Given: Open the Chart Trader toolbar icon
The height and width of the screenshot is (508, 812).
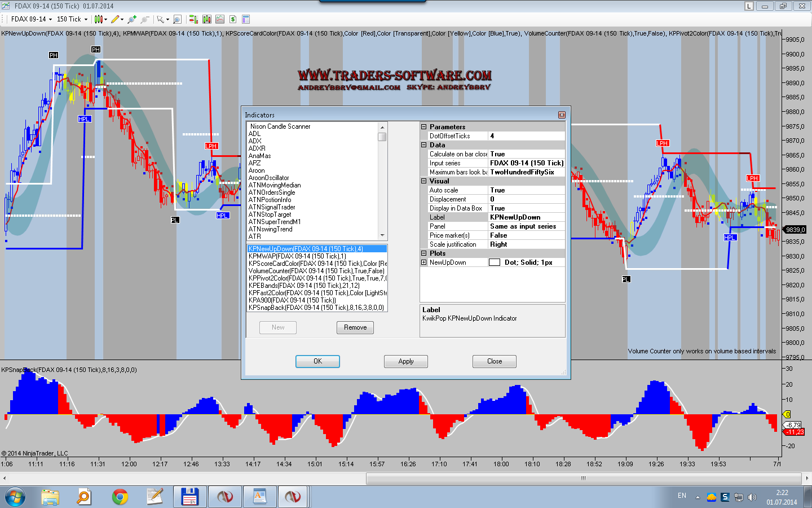Looking at the screenshot, I should click(193, 19).
